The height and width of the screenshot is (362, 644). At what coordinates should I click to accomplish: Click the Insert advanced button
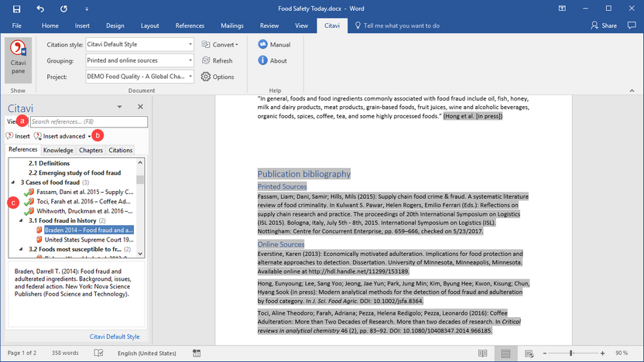click(x=62, y=136)
